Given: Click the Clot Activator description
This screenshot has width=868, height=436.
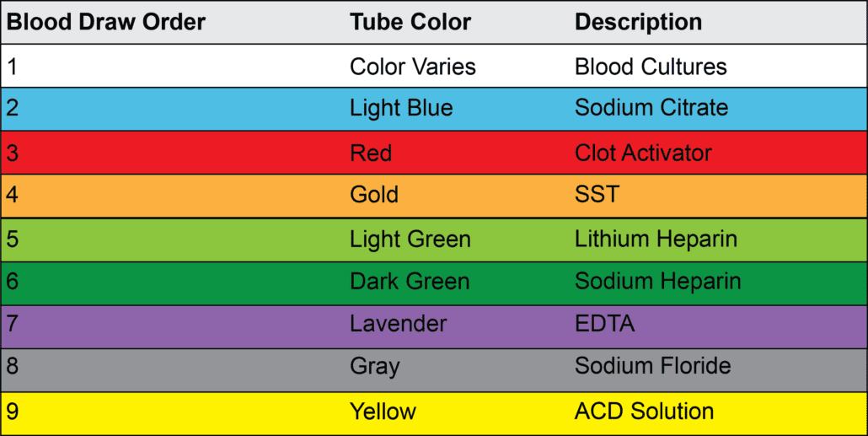Looking at the screenshot, I should pos(643,153).
